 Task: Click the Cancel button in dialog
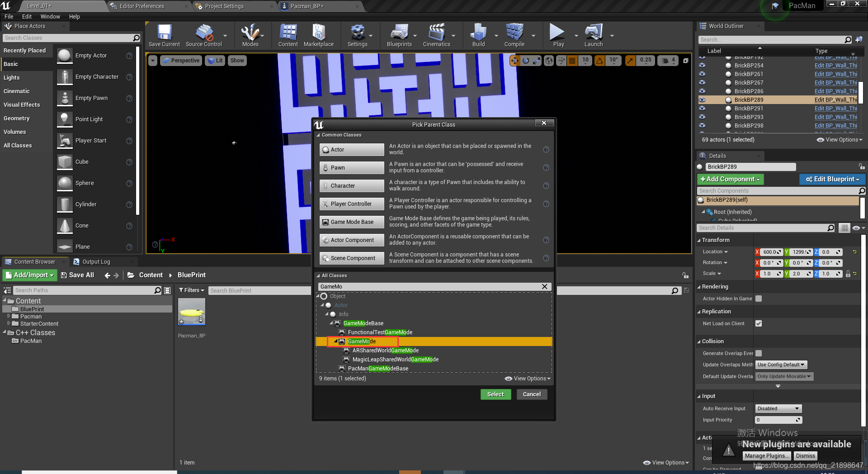[532, 394]
